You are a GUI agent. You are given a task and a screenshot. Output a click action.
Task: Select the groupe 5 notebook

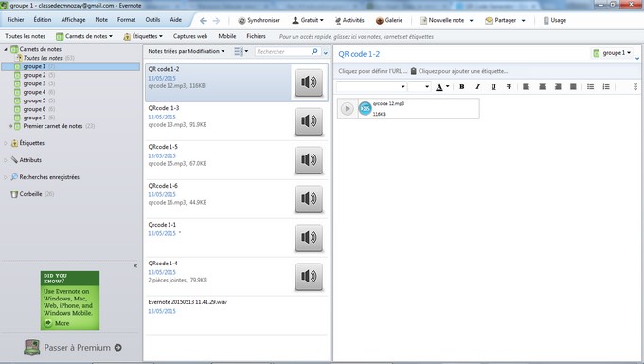click(34, 100)
